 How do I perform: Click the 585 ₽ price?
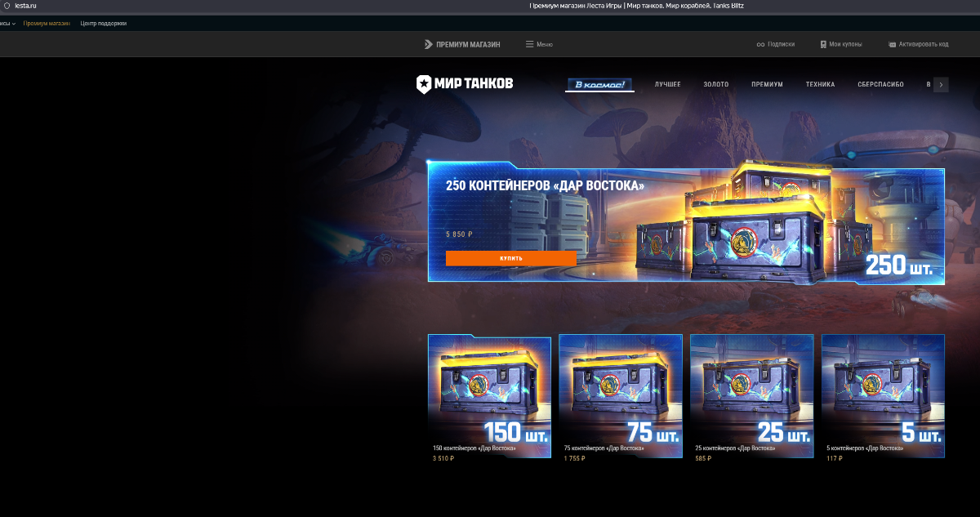coord(703,459)
